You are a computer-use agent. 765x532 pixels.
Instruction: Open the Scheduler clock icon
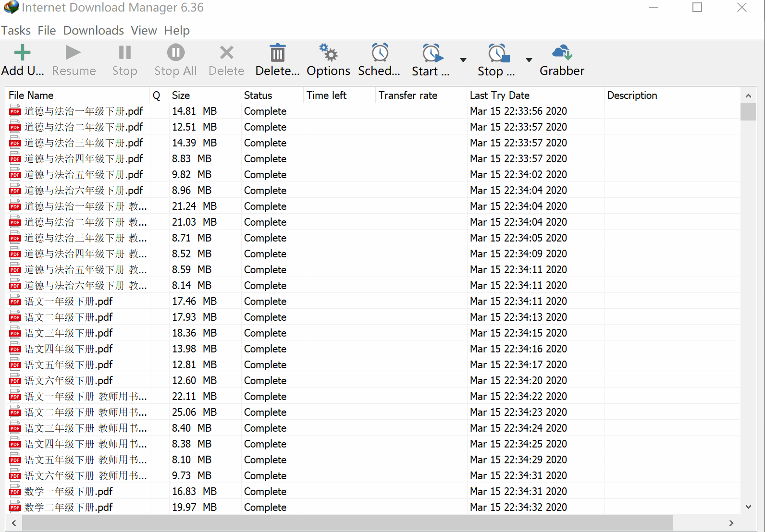[380, 52]
